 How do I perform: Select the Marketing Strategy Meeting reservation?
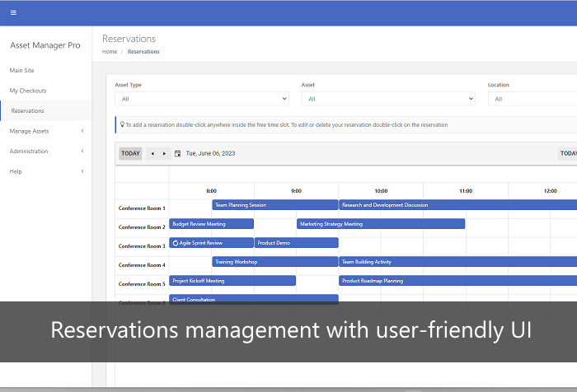[381, 223]
